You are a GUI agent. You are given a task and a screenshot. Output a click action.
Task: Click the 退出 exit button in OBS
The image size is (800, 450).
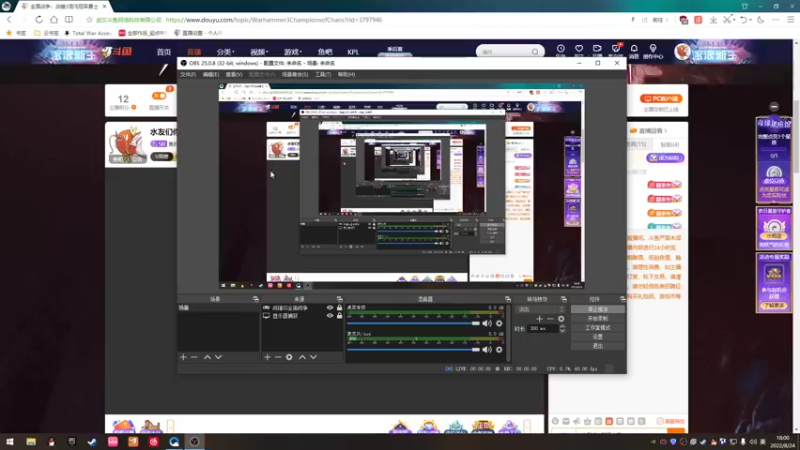(x=597, y=346)
